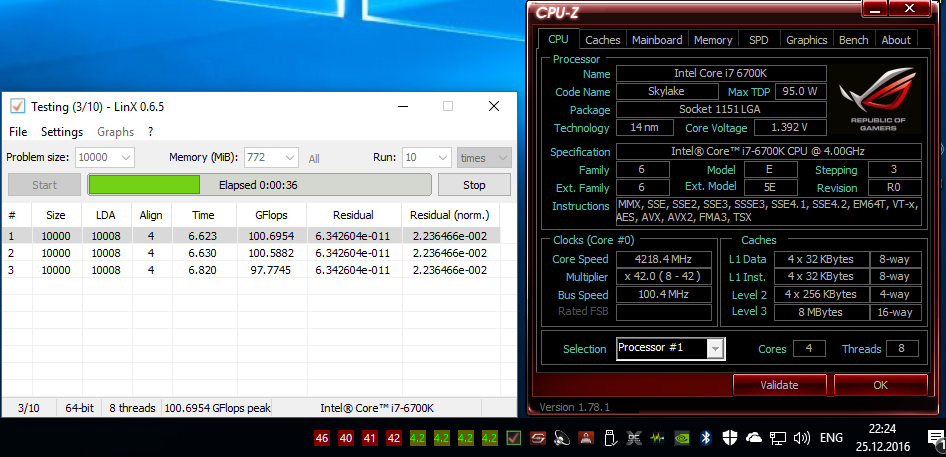Switch to the About tab in CPU-Z
The height and width of the screenshot is (457, 946).
click(x=896, y=40)
